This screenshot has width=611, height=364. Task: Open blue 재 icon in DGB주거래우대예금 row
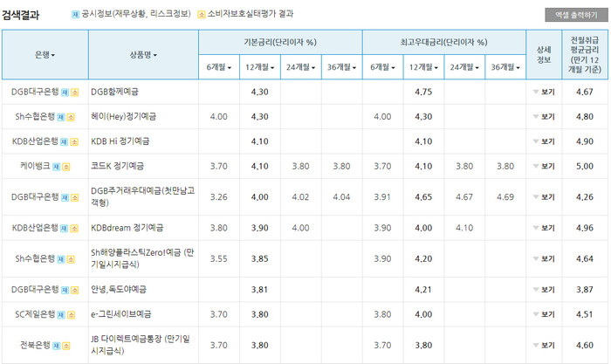[65, 197]
